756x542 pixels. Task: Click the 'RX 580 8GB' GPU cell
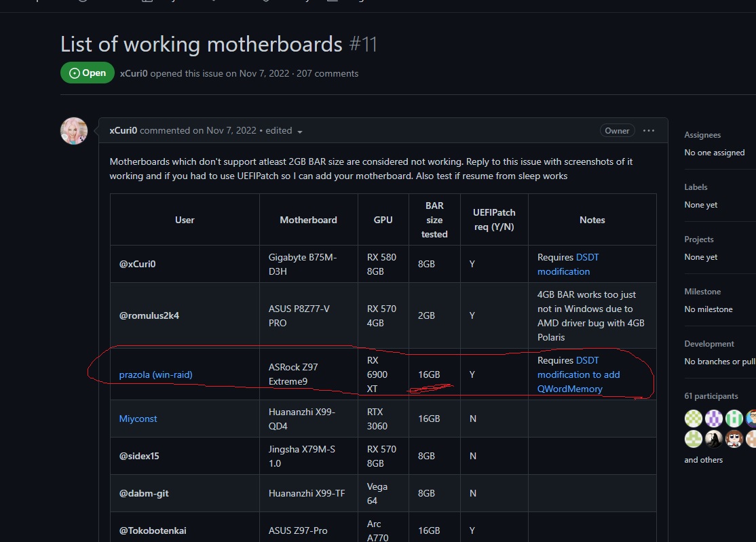coord(383,264)
